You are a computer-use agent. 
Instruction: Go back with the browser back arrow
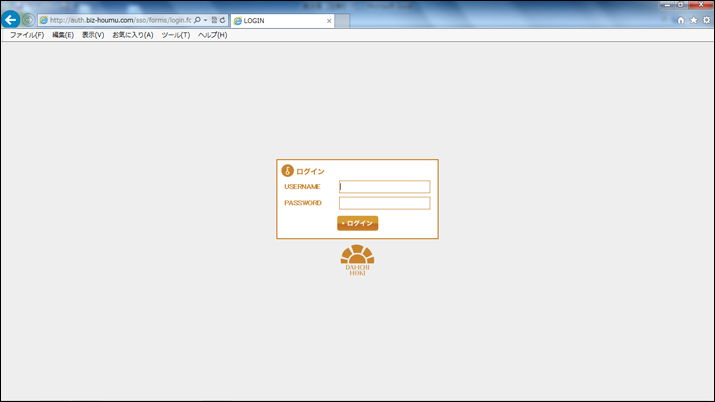tap(10, 20)
